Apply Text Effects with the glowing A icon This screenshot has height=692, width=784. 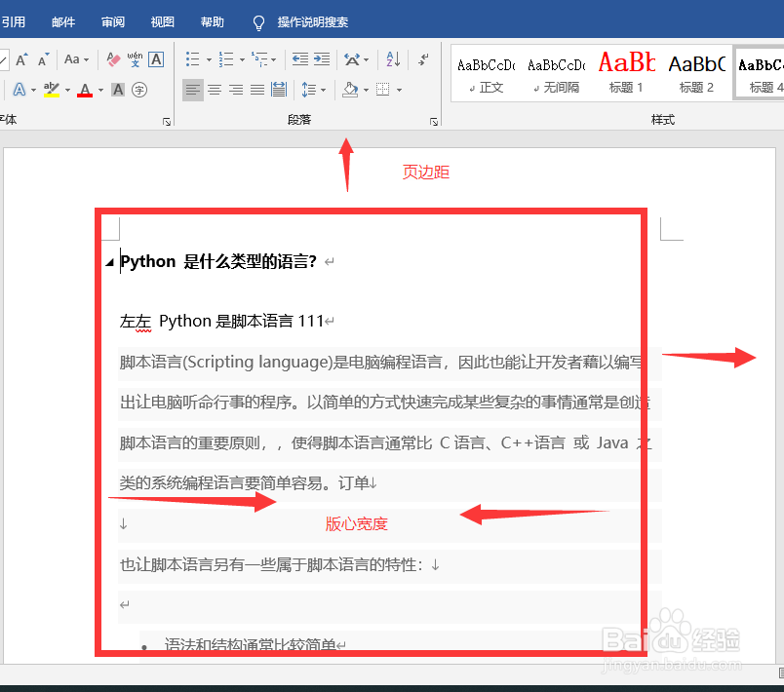[19, 90]
